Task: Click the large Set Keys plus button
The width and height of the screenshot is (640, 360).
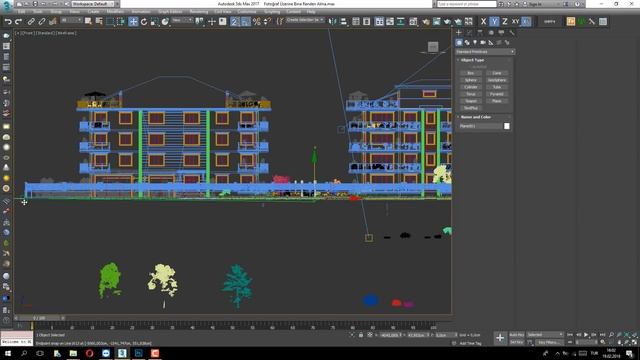Action: pos(500,338)
